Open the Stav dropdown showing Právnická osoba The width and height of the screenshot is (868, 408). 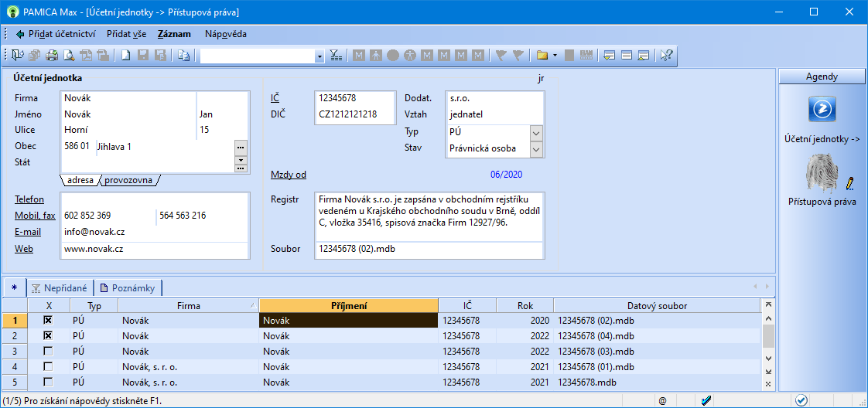536,149
